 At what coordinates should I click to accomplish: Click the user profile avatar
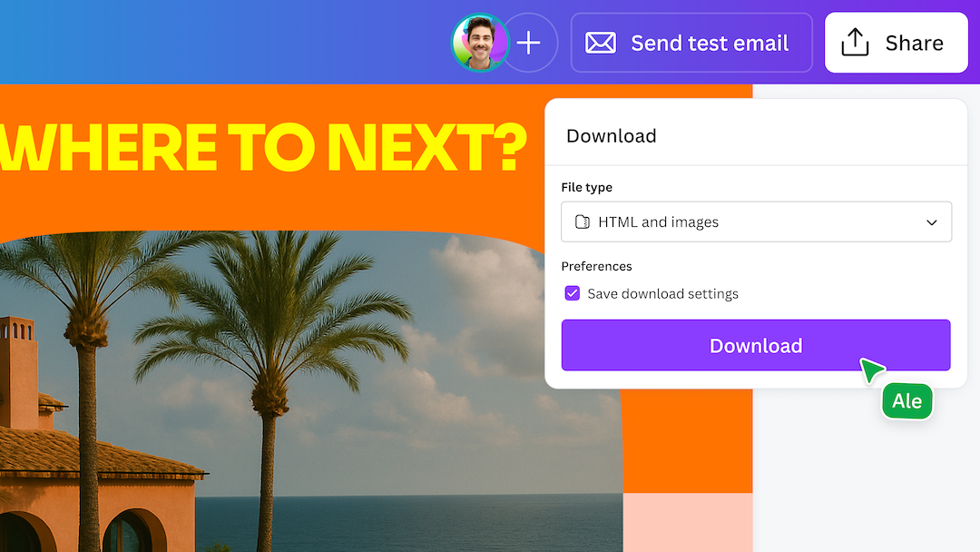[480, 43]
